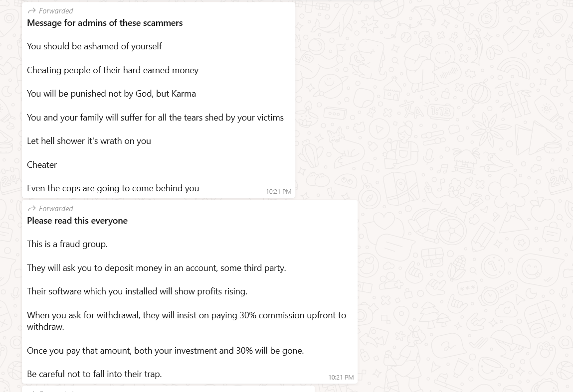Click the line about being punished by Karma
573x392 pixels.
(x=111, y=94)
